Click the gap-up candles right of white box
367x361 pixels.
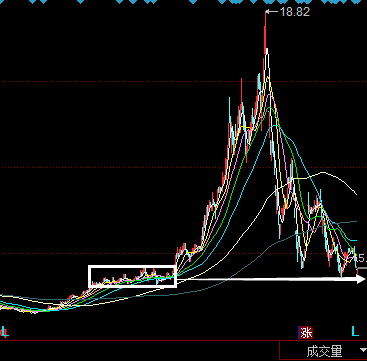tap(189, 252)
